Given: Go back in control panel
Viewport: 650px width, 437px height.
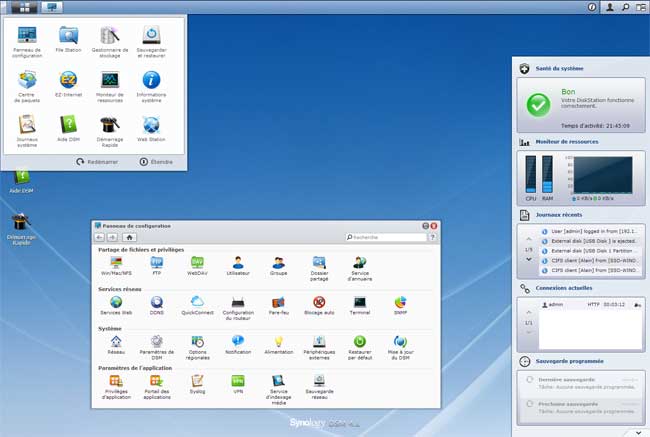Looking at the screenshot, I should (99, 237).
